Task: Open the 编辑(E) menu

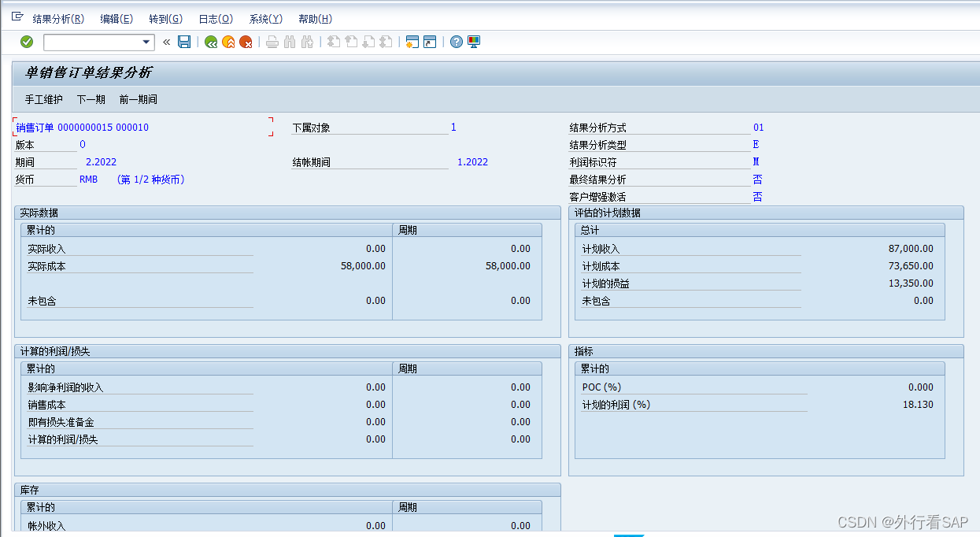Action: (116, 19)
